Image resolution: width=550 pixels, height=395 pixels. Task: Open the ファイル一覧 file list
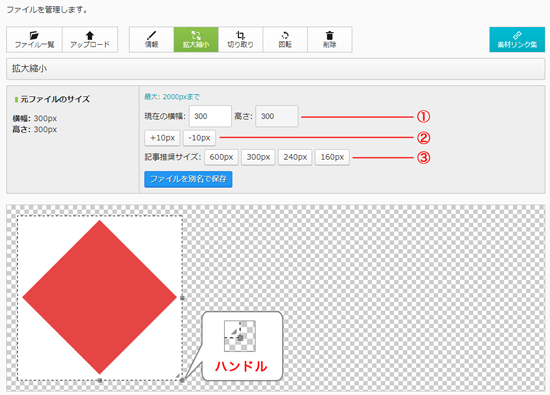point(34,40)
